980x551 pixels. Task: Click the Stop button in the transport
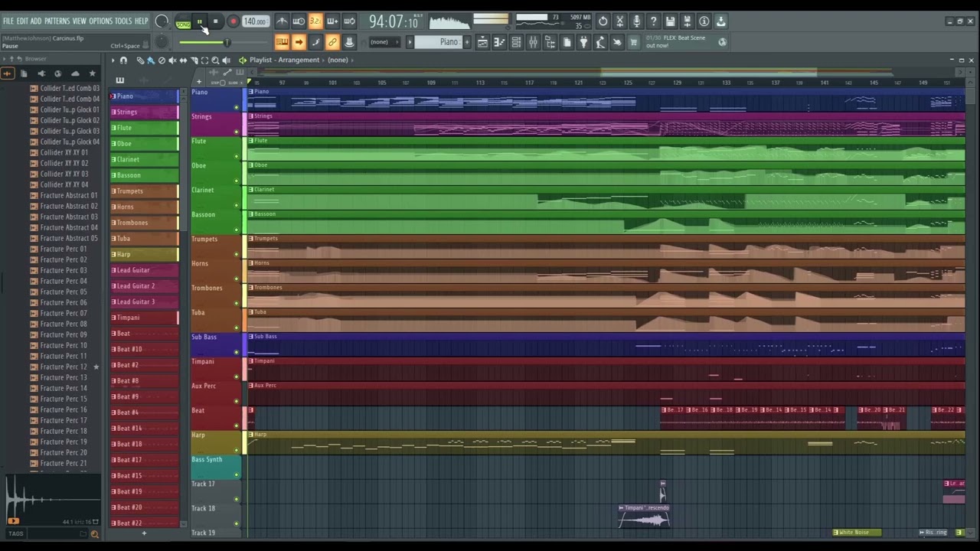pyautogui.click(x=215, y=21)
